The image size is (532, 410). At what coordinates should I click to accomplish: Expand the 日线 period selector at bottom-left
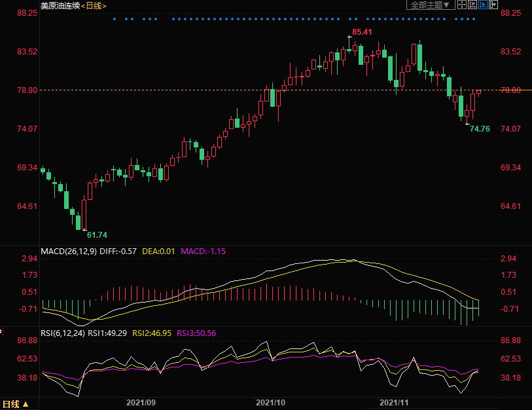[16, 404]
